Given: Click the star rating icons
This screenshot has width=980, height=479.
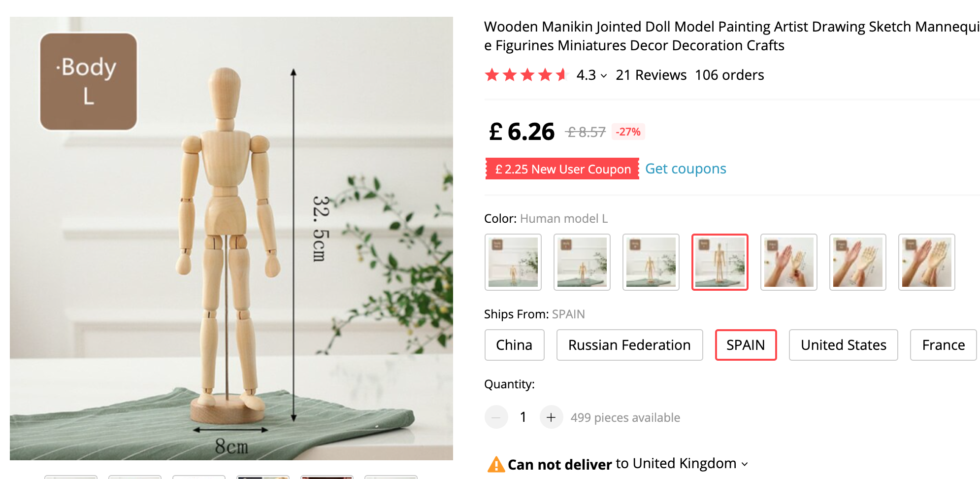Looking at the screenshot, I should [526, 75].
